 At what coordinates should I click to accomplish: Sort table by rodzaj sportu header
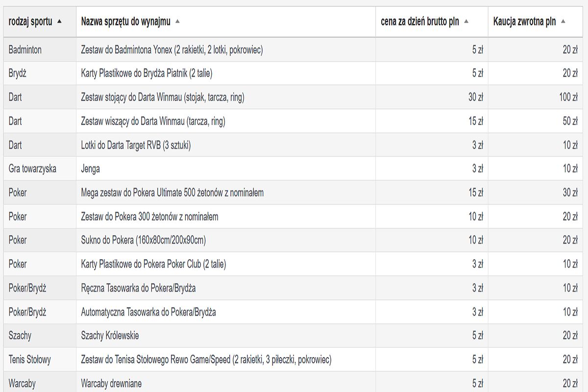click(30, 22)
